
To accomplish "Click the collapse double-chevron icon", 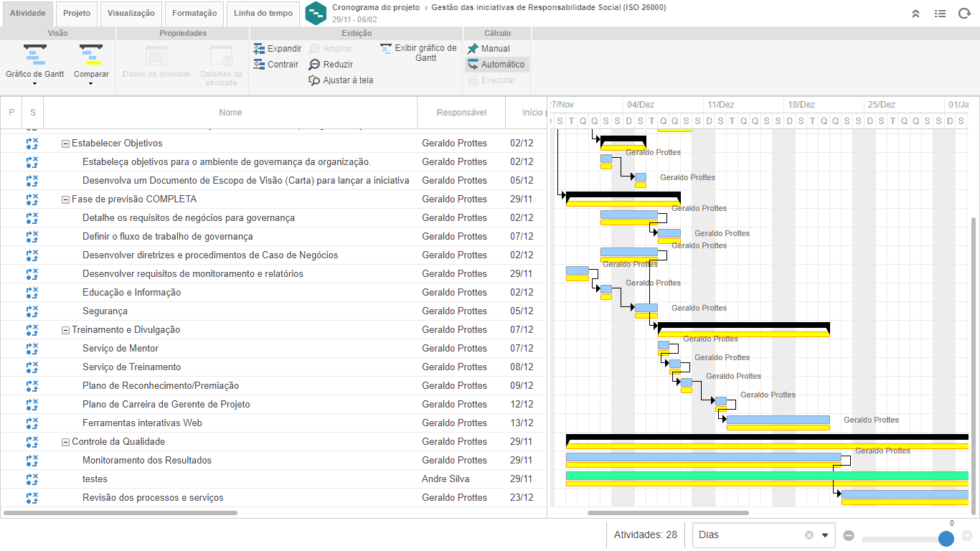I will click(x=916, y=13).
